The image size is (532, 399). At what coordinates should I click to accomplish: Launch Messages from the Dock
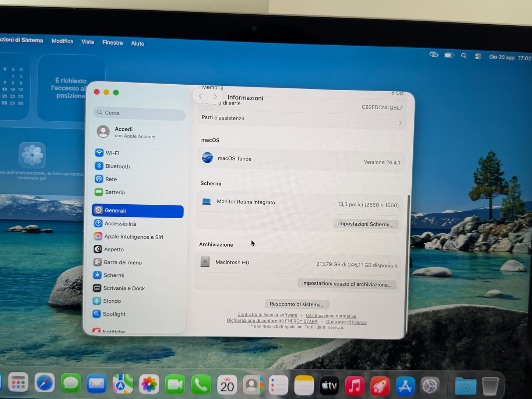pos(71,384)
